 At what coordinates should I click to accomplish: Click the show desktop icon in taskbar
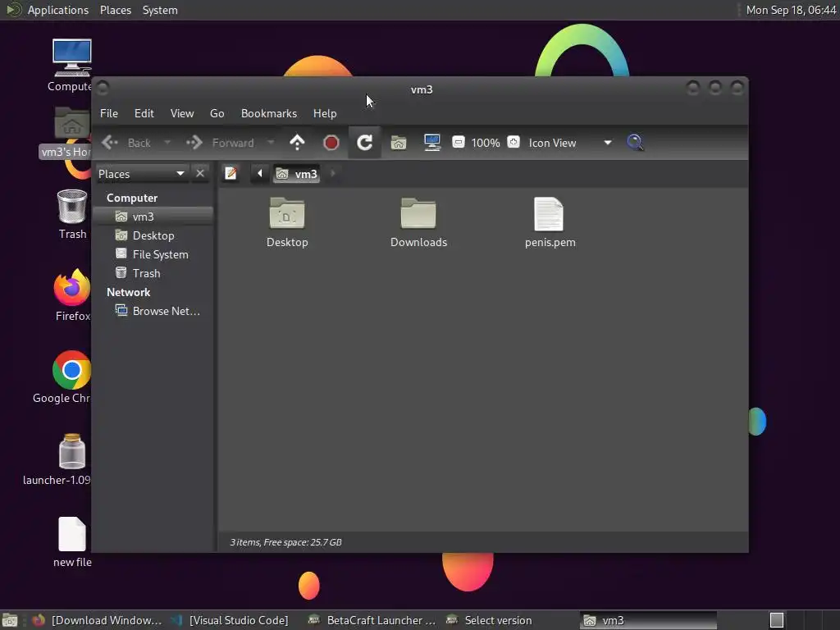(10, 620)
